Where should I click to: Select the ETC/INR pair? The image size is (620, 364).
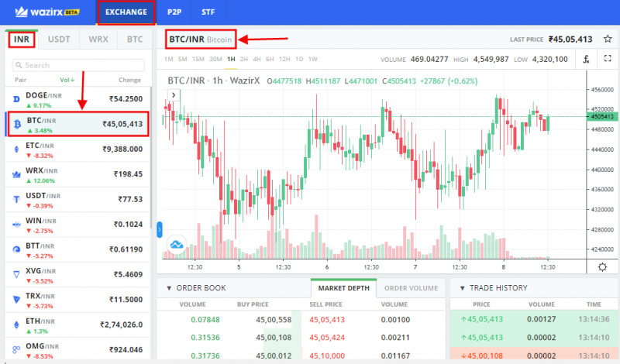(x=78, y=149)
